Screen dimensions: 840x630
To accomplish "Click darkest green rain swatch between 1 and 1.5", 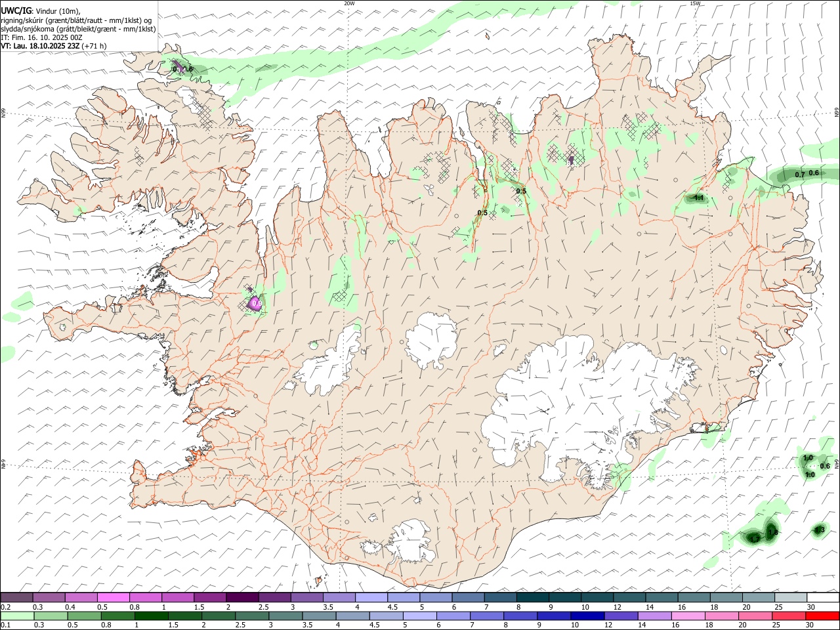I will pos(151,616).
